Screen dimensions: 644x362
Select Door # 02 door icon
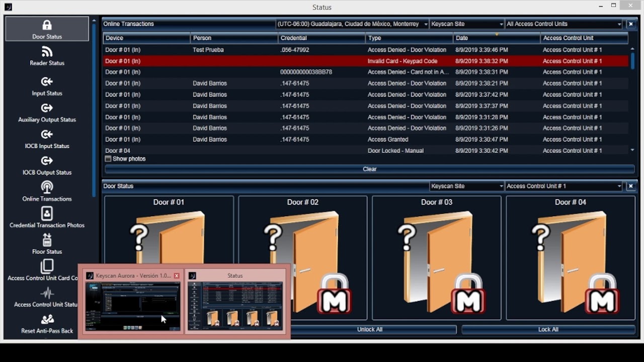pos(303,261)
